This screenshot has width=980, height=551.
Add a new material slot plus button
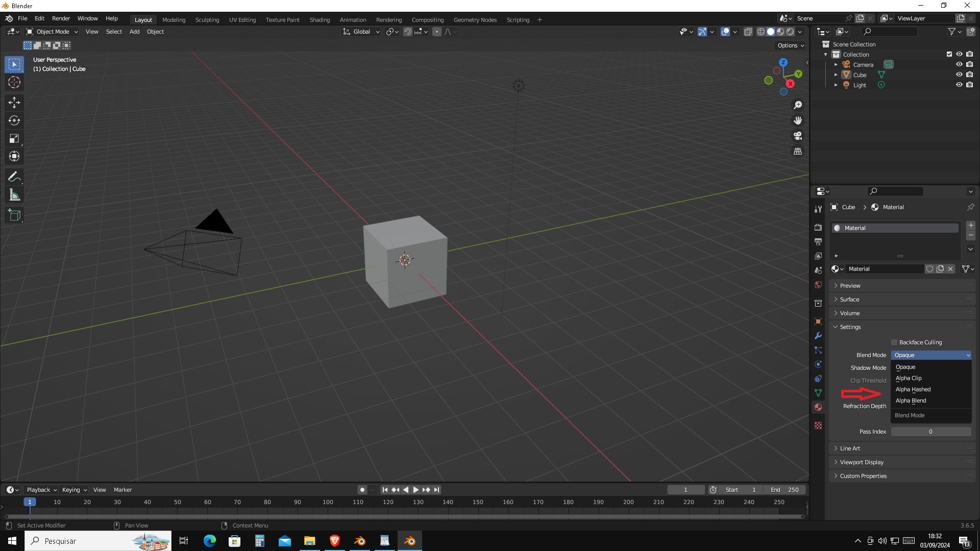971,226
